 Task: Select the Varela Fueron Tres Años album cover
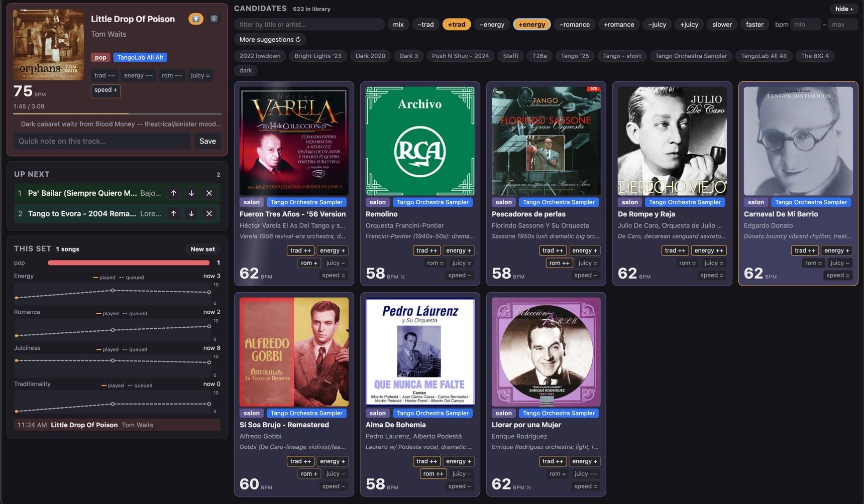coord(294,141)
